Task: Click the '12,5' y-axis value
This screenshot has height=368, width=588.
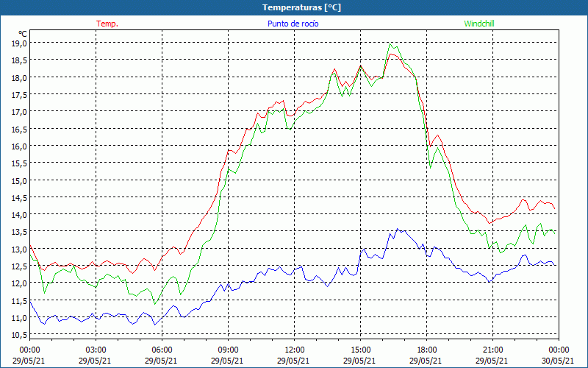Action: coord(19,266)
